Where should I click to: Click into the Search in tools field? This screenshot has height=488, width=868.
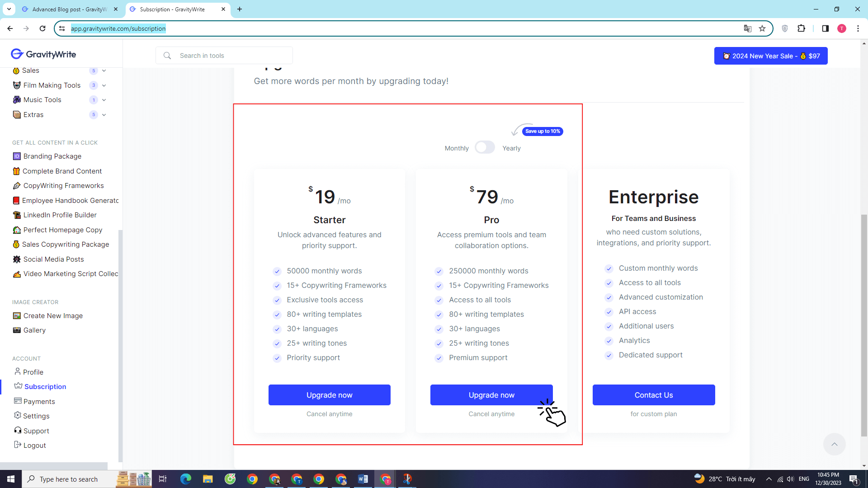224,56
